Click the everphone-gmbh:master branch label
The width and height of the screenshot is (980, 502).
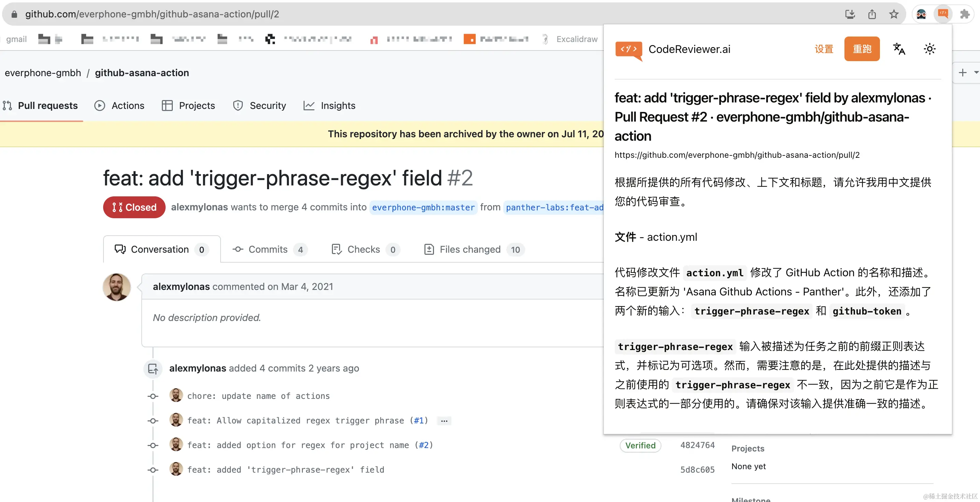423,207
